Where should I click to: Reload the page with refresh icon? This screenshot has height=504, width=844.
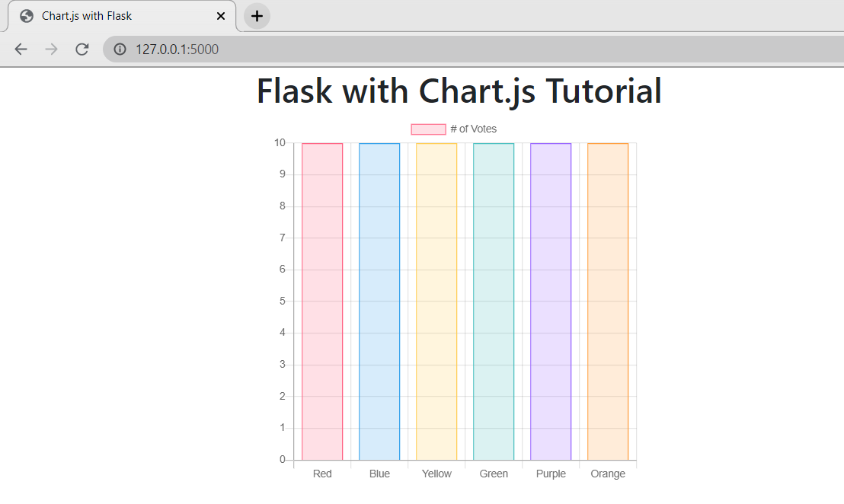tap(82, 49)
